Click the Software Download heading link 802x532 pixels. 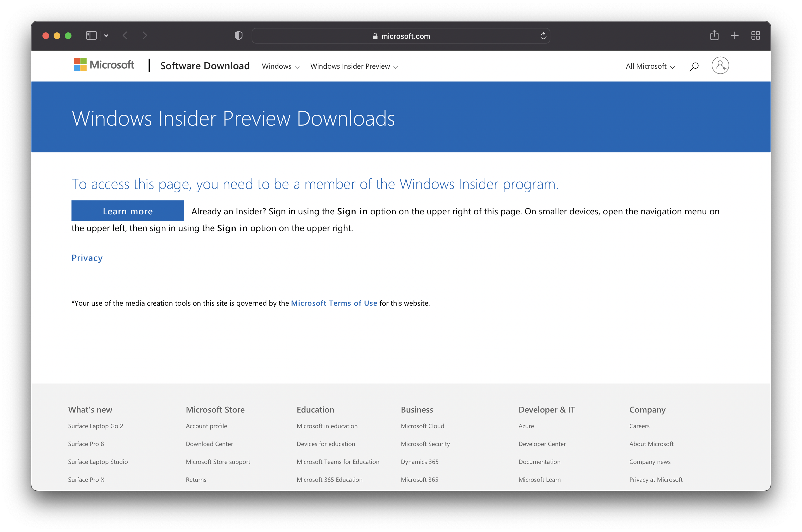(205, 66)
